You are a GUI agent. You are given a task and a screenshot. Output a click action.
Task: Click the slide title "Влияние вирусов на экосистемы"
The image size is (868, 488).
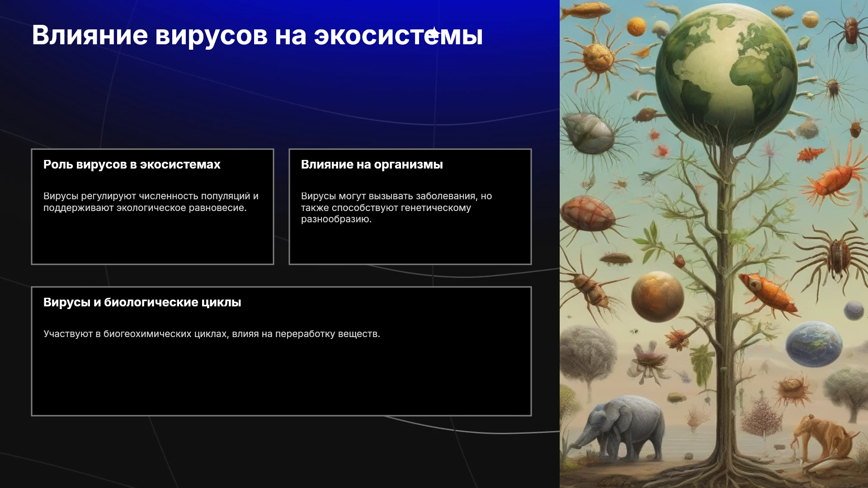(x=257, y=35)
